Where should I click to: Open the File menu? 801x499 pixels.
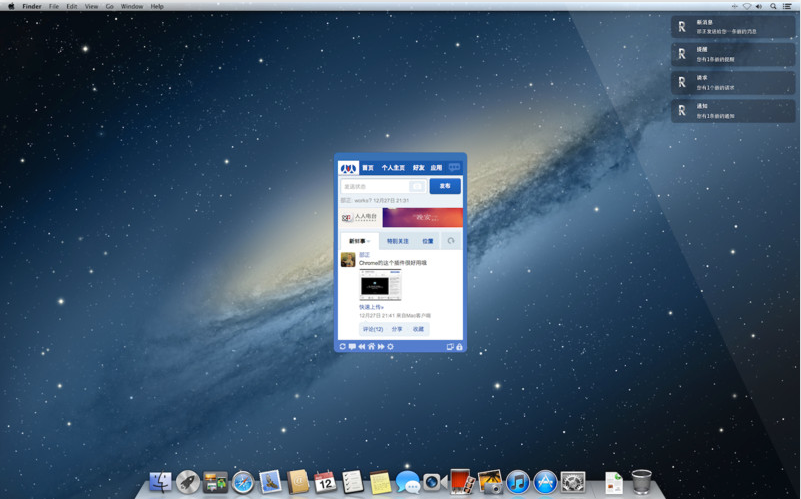(x=54, y=6)
